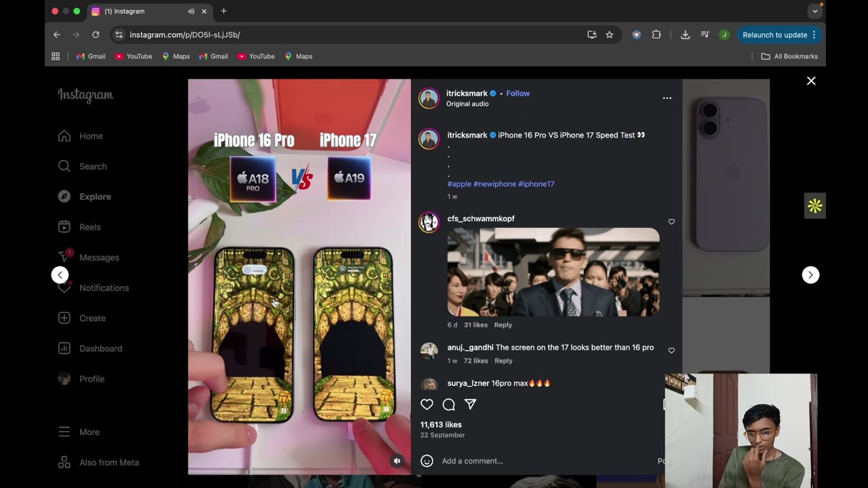
Task: Bookmark this page with the star icon
Action: pyautogui.click(x=610, y=35)
